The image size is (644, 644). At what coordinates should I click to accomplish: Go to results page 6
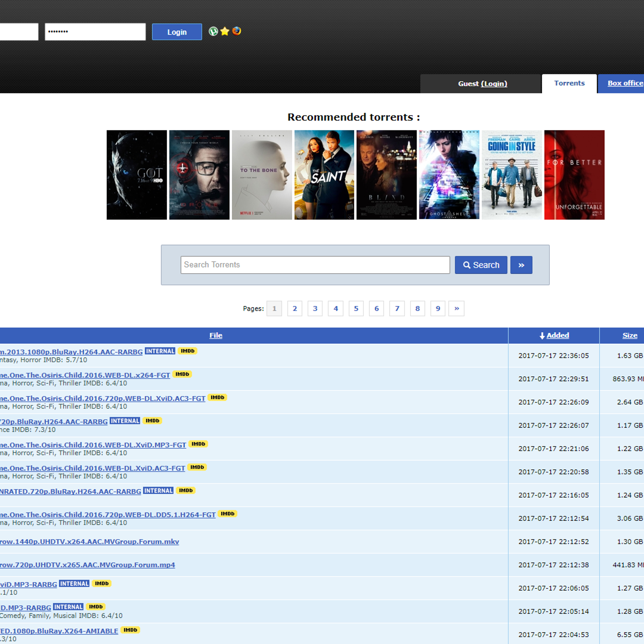click(x=377, y=308)
